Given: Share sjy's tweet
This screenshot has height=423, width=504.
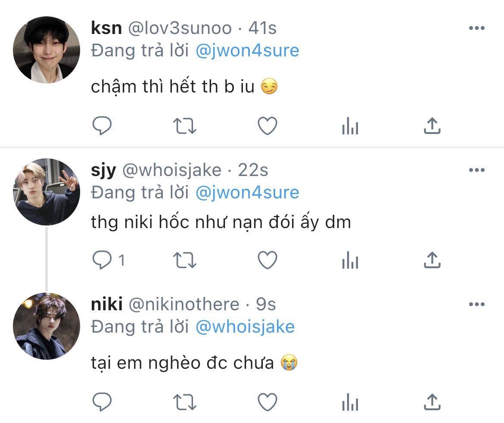Looking at the screenshot, I should (432, 260).
